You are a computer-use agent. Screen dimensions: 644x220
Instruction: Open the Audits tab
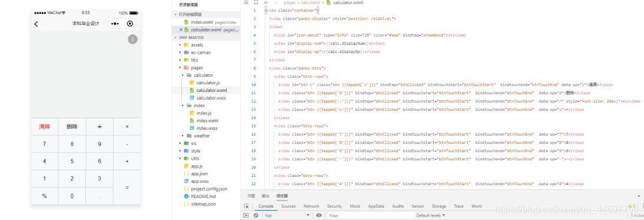point(397,206)
